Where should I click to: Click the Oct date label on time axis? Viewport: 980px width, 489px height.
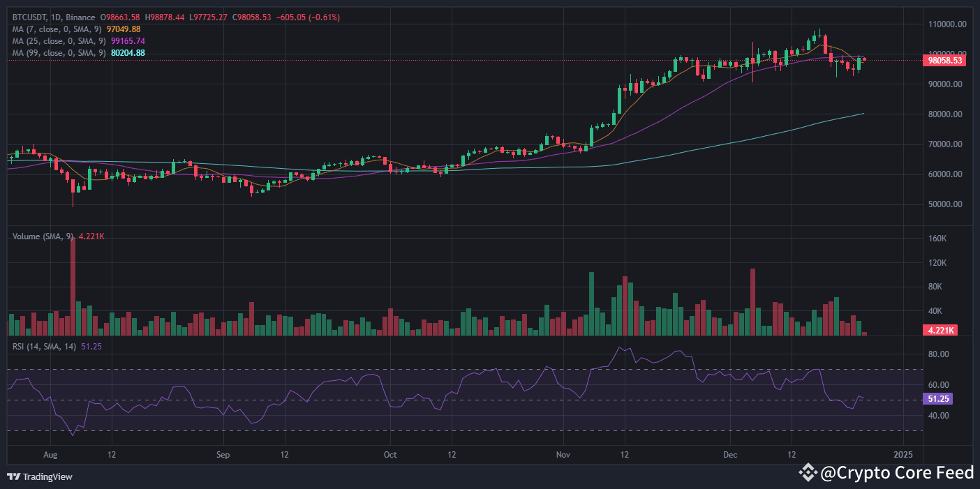[390, 454]
